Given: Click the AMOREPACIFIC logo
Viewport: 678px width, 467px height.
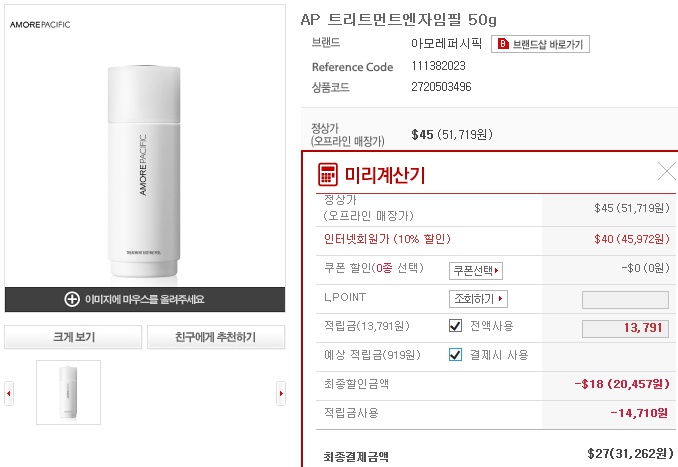Looking at the screenshot, I should pos(40,24).
